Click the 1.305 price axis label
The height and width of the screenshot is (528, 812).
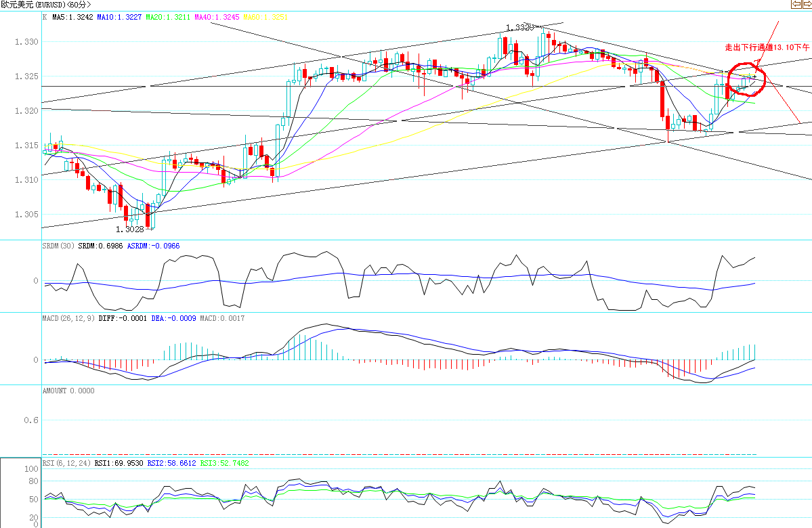[26, 215]
